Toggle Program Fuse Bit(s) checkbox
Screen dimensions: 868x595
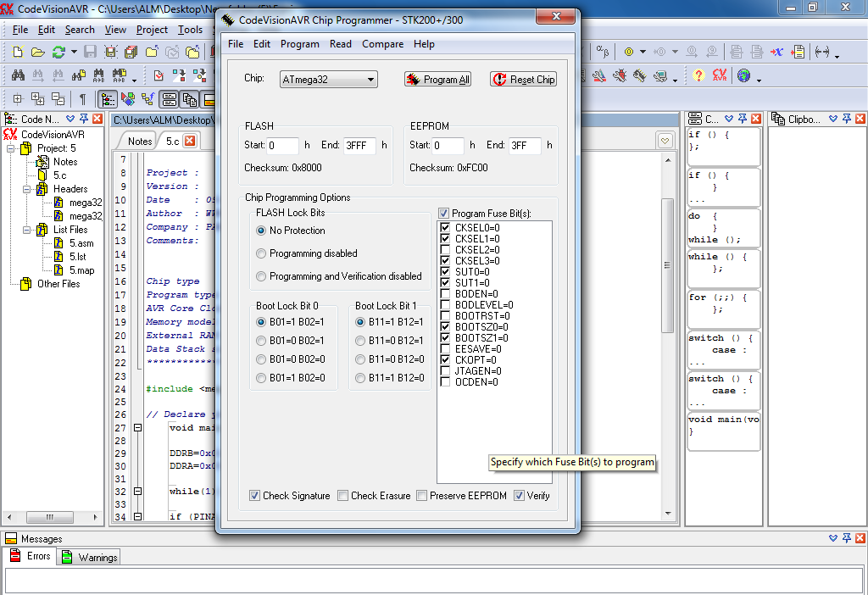pyautogui.click(x=444, y=213)
